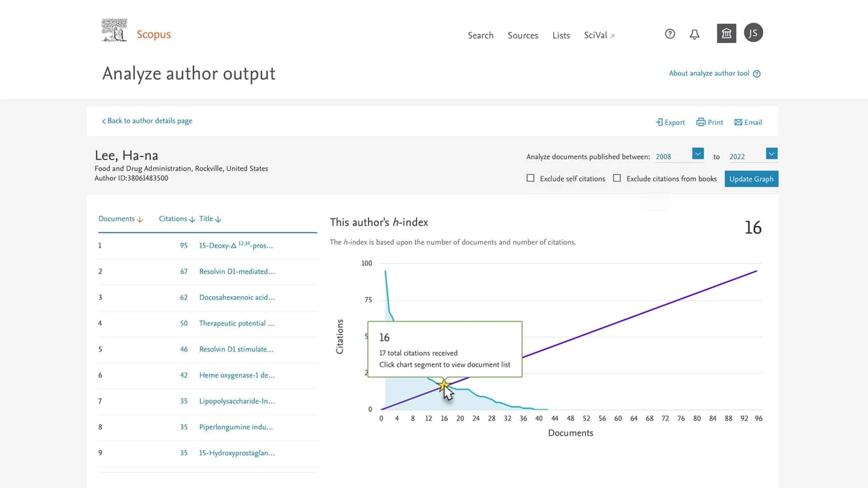868x488 pixels.
Task: Click the institution/library icon
Action: pyautogui.click(x=726, y=32)
